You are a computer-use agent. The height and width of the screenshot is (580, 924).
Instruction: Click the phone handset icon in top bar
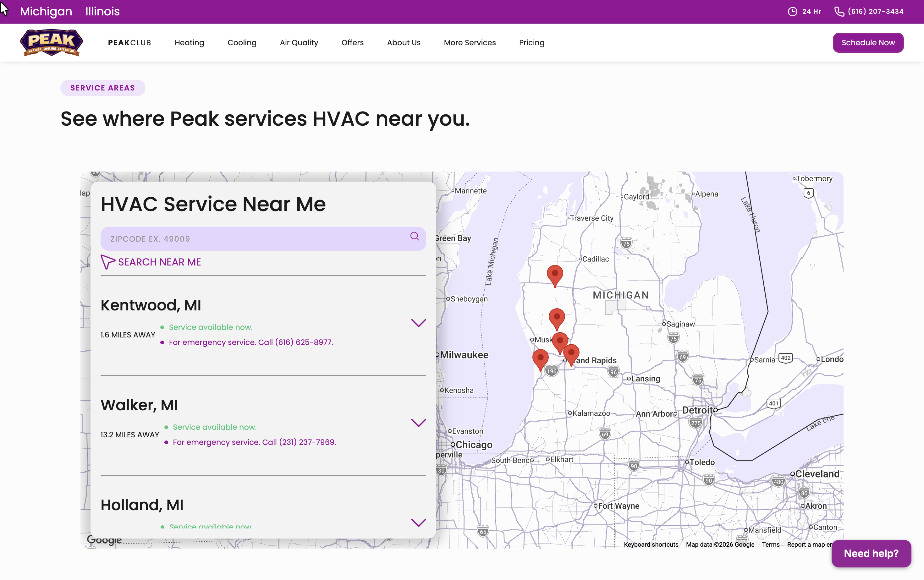click(839, 12)
